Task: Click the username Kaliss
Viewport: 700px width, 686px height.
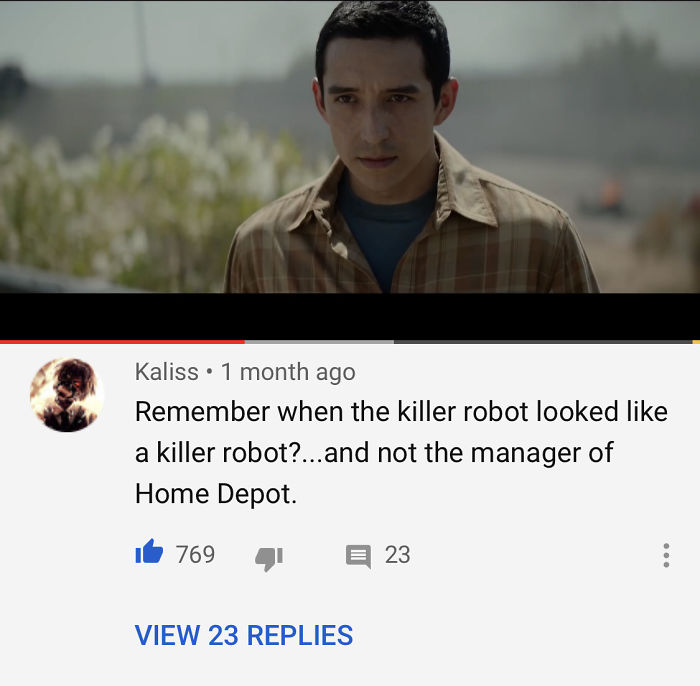Action: tap(167, 371)
